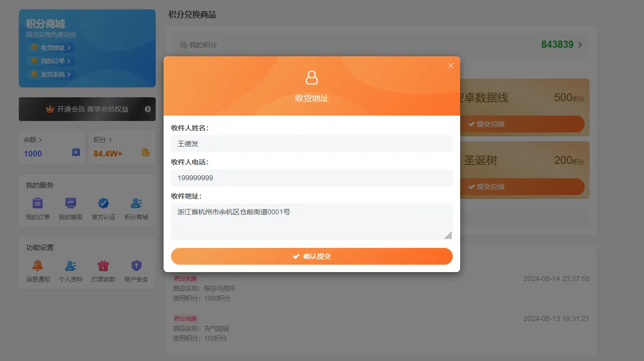Click the arrow circle on member banner
Screen dimensions: 644x361
click(x=147, y=109)
